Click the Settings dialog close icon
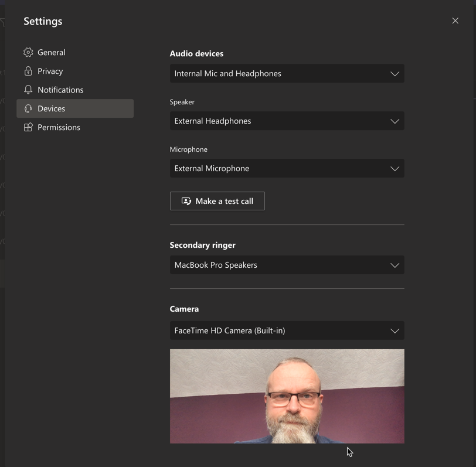Image resolution: width=476 pixels, height=467 pixels. point(455,21)
